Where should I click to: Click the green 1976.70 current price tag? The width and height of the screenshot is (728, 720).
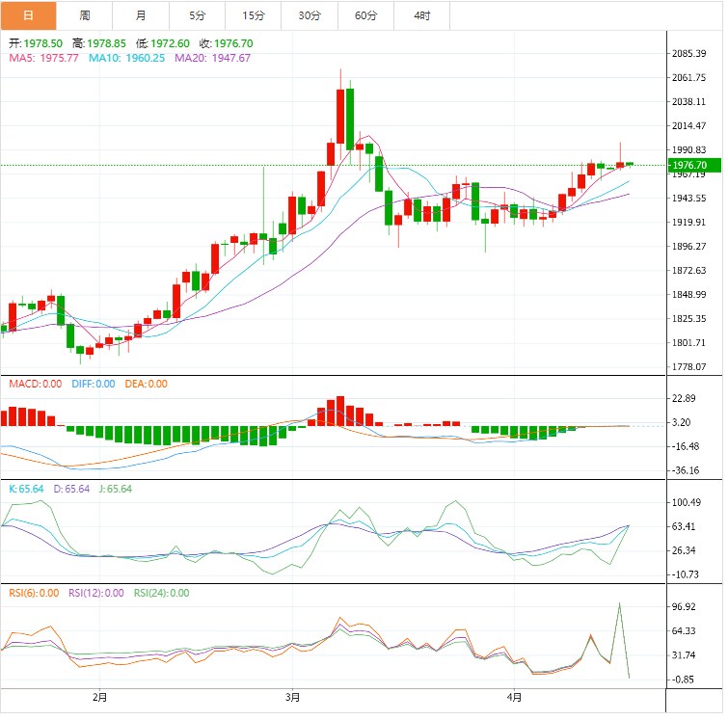coord(688,166)
